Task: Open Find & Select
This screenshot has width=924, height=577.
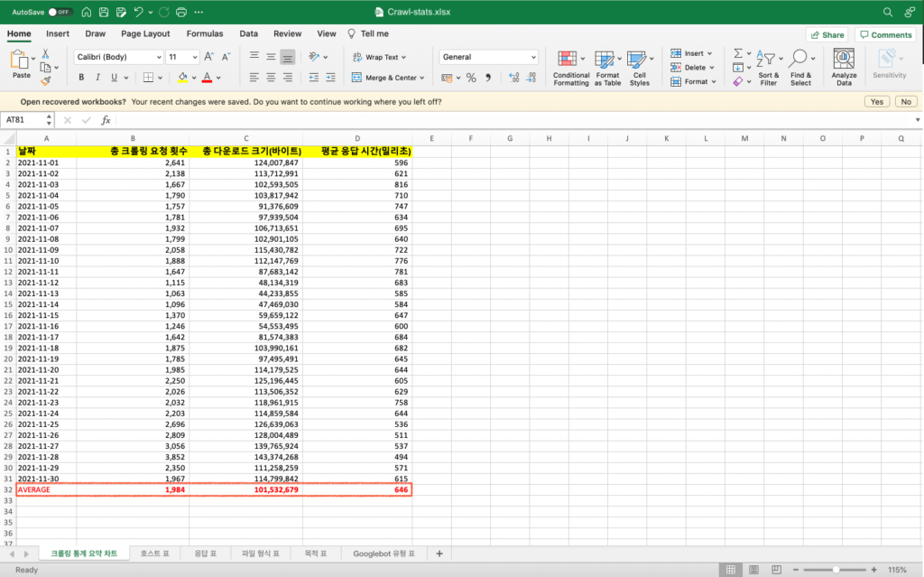Action: tap(801, 69)
